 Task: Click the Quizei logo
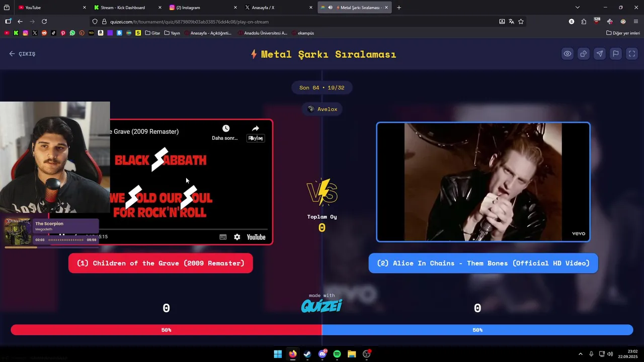[x=322, y=306]
